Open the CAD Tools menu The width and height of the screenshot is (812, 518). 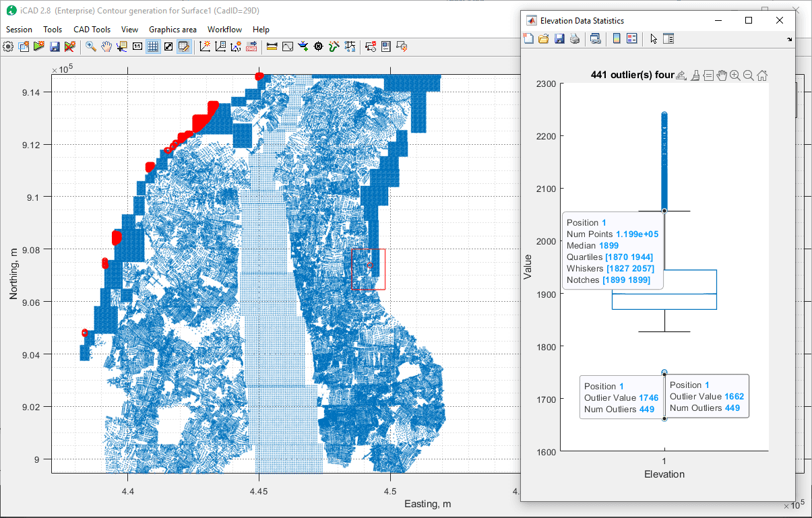(x=92, y=30)
